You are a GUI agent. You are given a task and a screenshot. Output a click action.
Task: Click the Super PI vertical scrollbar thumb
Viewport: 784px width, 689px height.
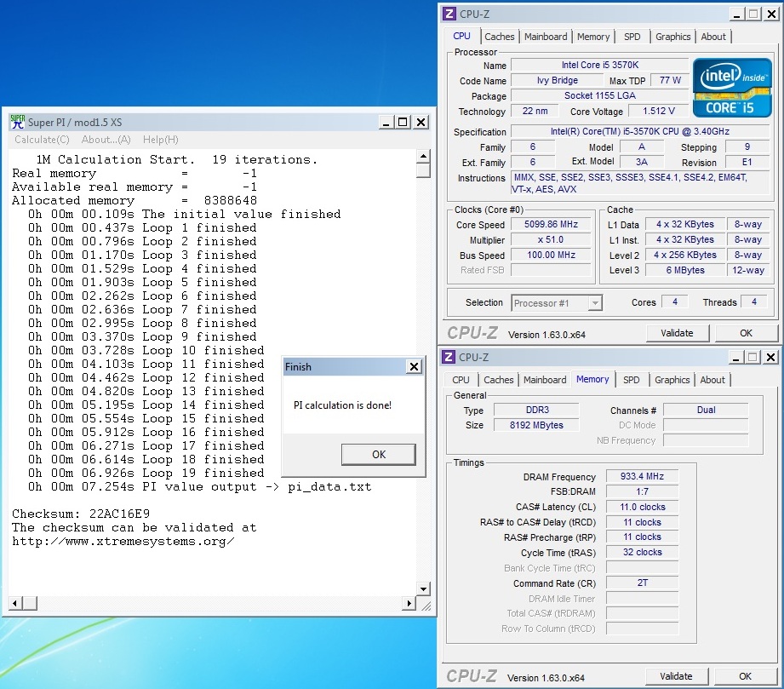coord(423,170)
